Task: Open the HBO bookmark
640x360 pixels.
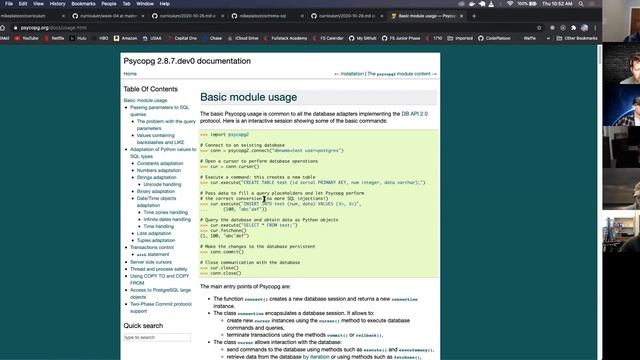Action: click(x=100, y=38)
